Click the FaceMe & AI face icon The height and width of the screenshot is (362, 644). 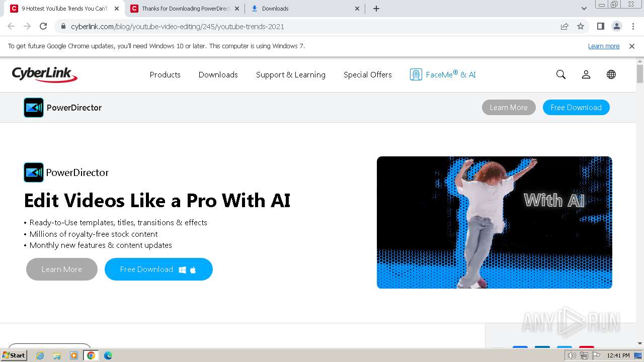pyautogui.click(x=416, y=74)
